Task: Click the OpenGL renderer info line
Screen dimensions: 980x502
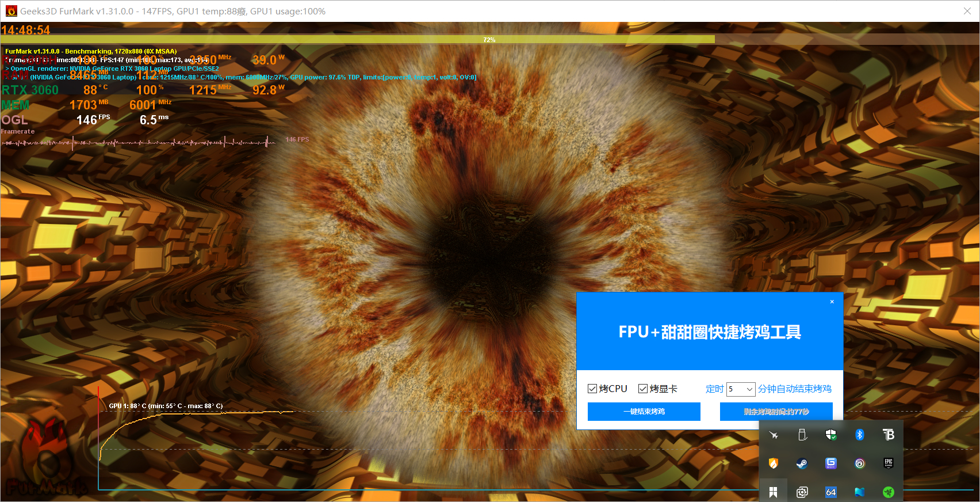Action: tap(112, 69)
